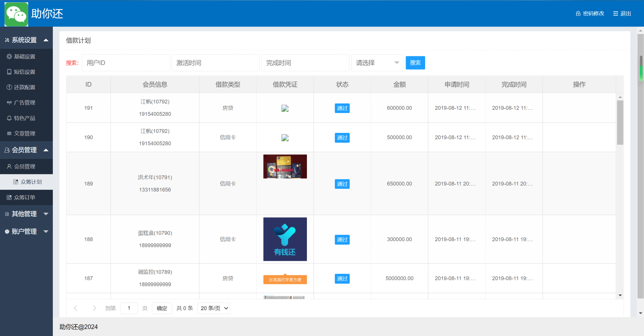
Task: Click the WeChat logo icon in header
Action: coord(16,14)
